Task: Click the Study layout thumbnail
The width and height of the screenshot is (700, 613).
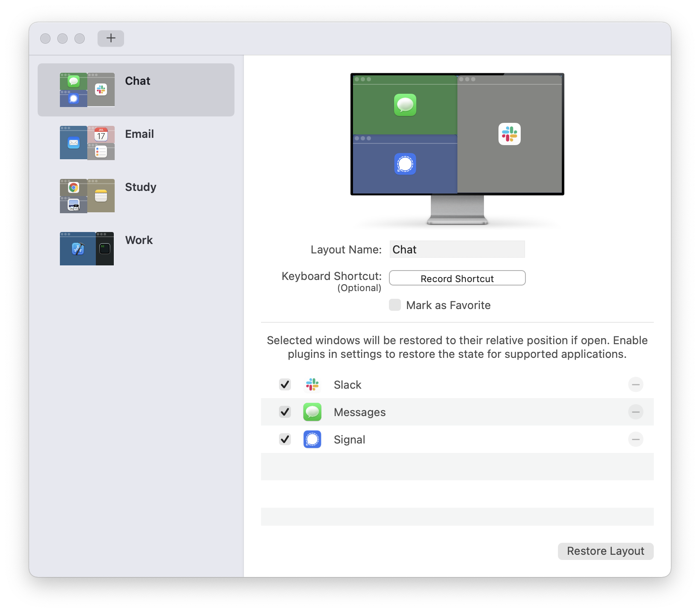Action: point(87,196)
